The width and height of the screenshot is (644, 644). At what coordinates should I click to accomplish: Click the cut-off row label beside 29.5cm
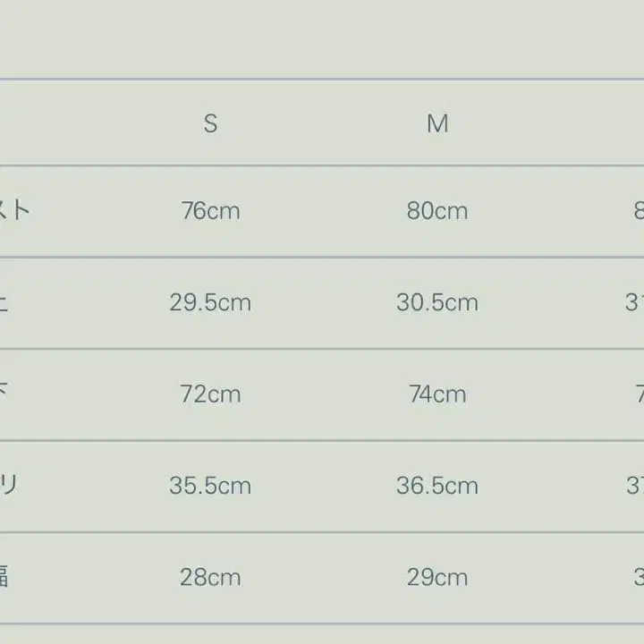pyautogui.click(x=4, y=302)
